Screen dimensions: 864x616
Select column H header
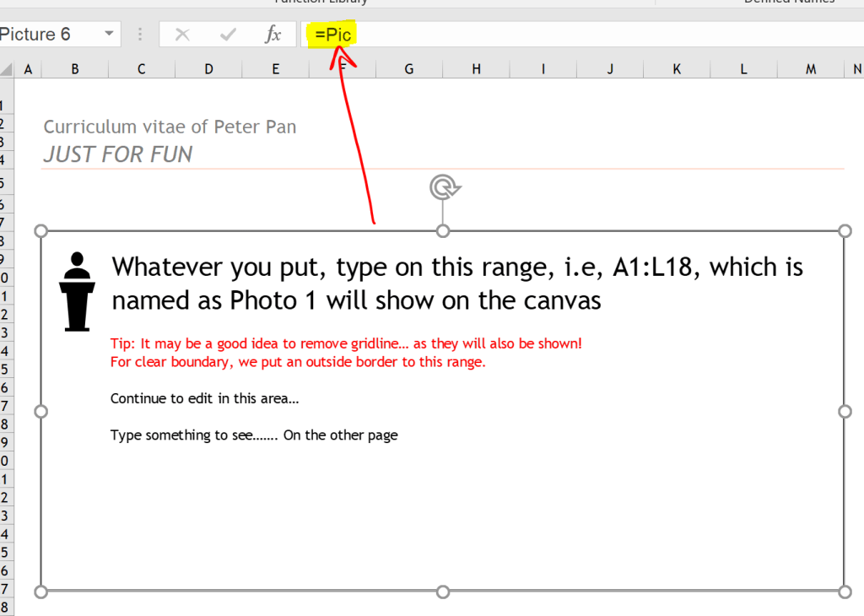[476, 69]
